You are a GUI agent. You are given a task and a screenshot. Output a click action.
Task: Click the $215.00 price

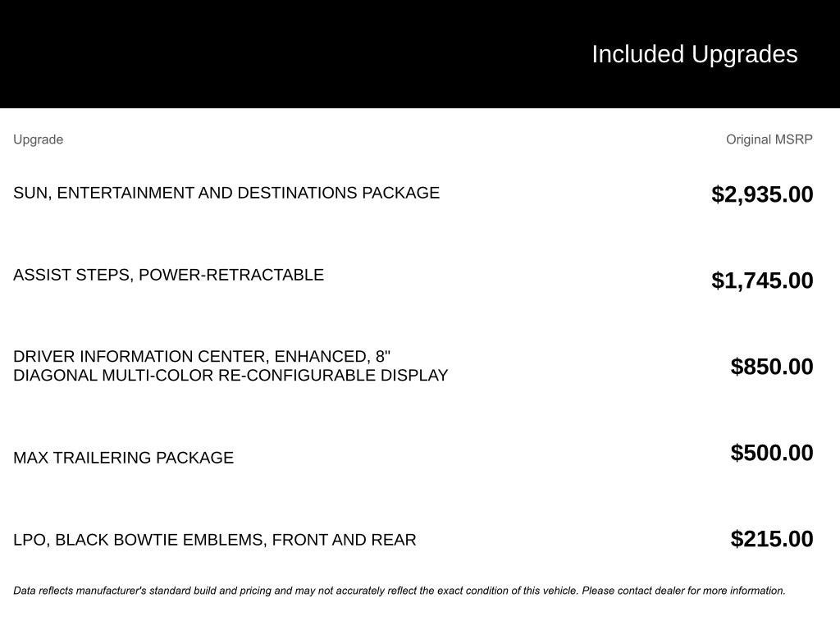point(772,539)
